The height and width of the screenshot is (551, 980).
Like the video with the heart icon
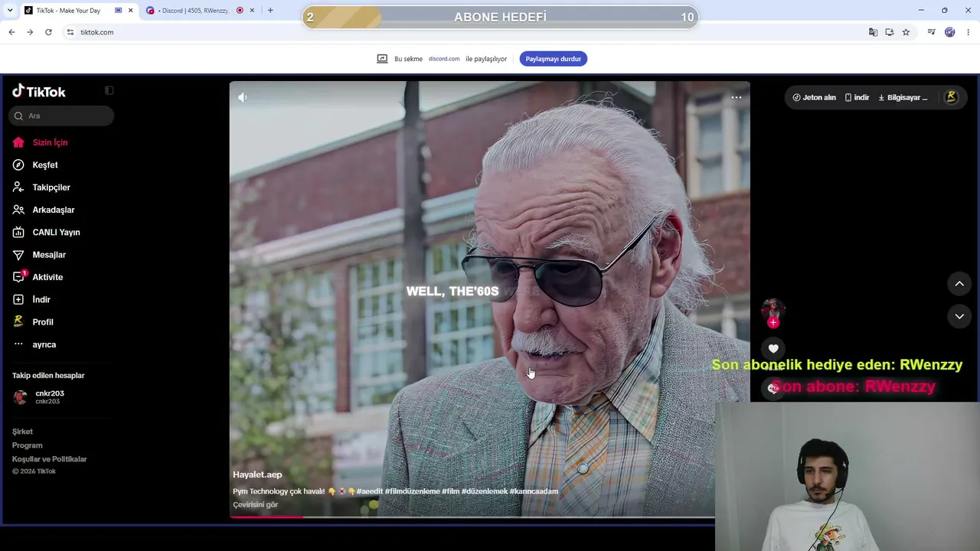pos(773,349)
